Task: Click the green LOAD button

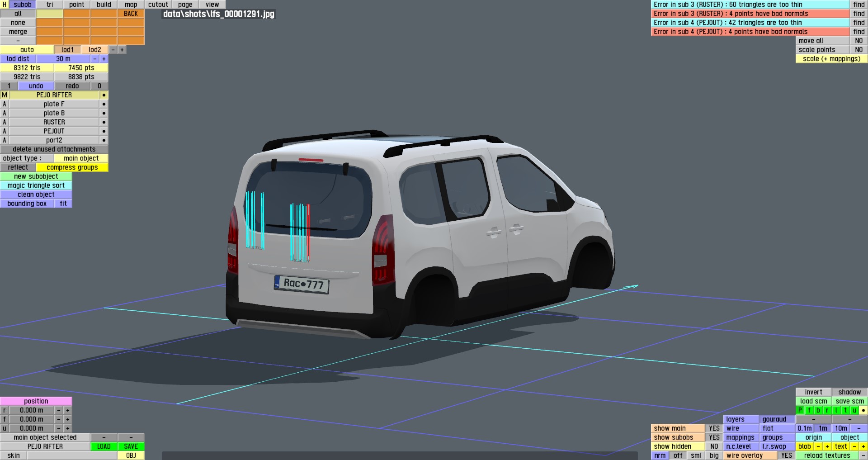Action: pyautogui.click(x=104, y=446)
